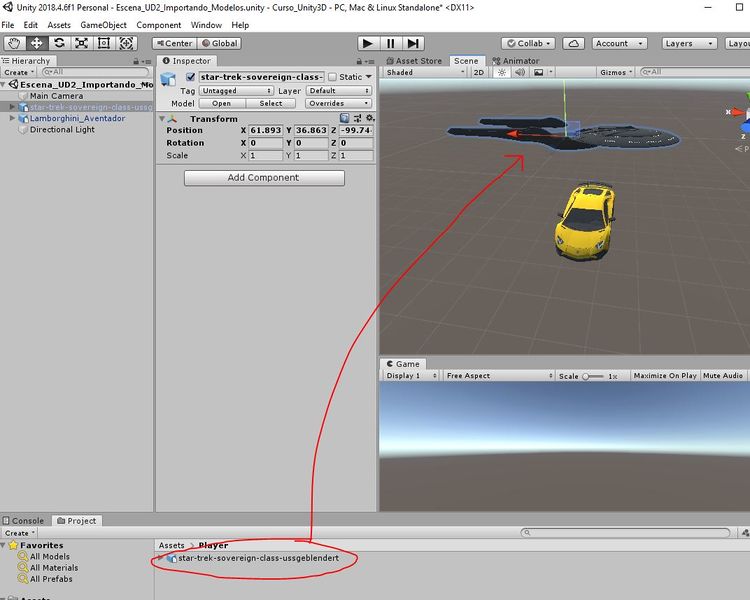Lock the Inspector panel
The image size is (750, 600).
[359, 61]
